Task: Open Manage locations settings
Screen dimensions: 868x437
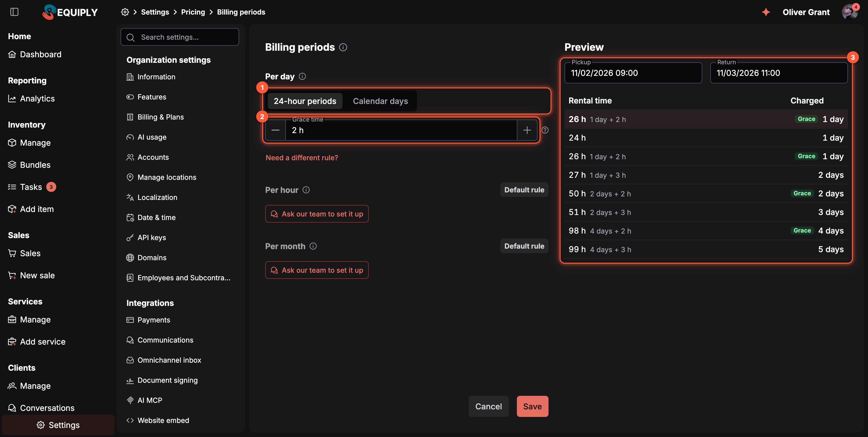Action: tap(161, 178)
